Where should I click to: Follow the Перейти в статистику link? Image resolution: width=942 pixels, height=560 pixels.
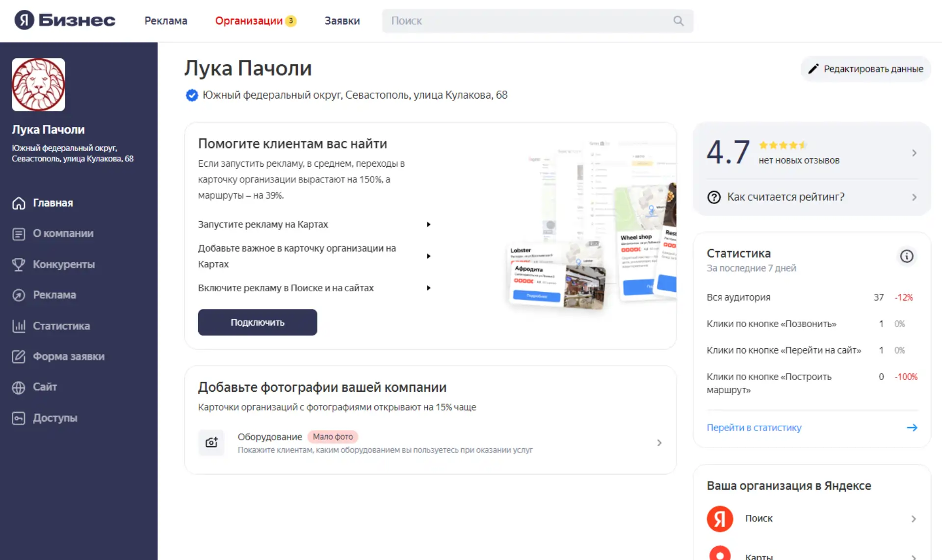[x=754, y=428]
